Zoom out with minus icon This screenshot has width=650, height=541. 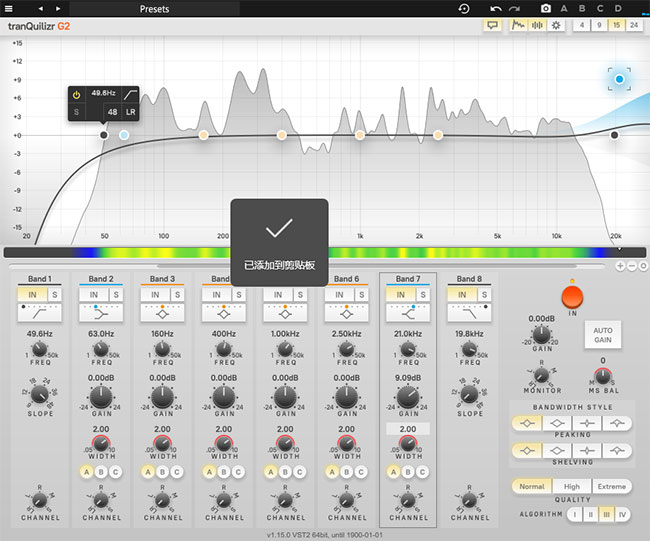632,266
